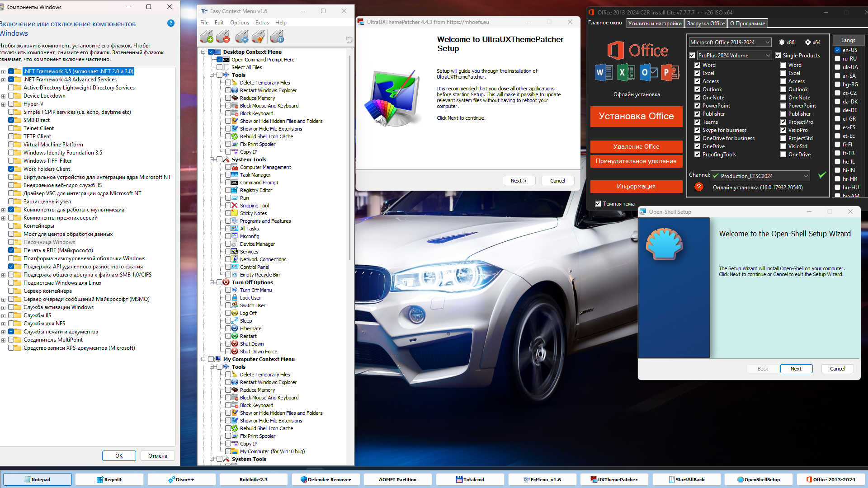Click OK in Windows Features dialog
Screen dimensions: 868x488
click(119, 456)
